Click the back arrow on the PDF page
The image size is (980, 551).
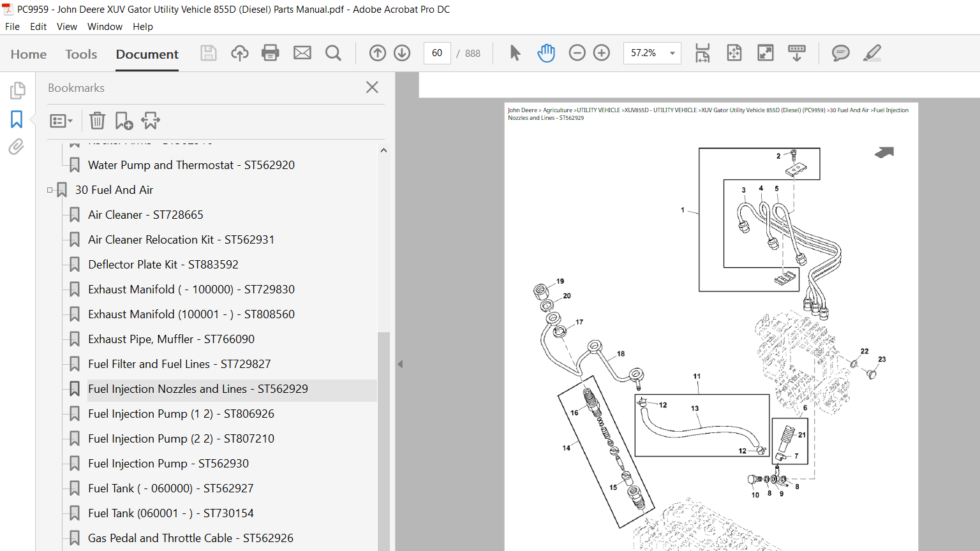click(884, 152)
